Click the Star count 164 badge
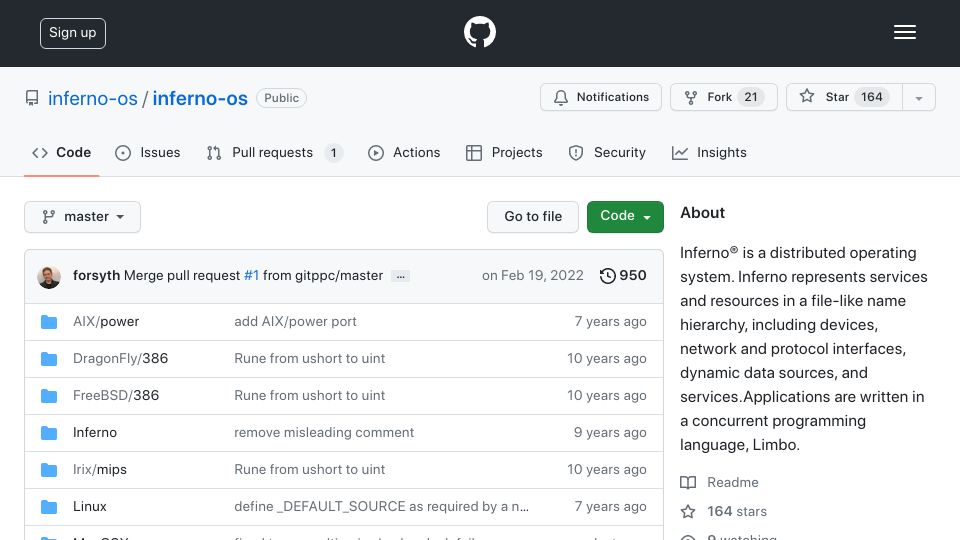This screenshot has width=960, height=540. click(871, 97)
